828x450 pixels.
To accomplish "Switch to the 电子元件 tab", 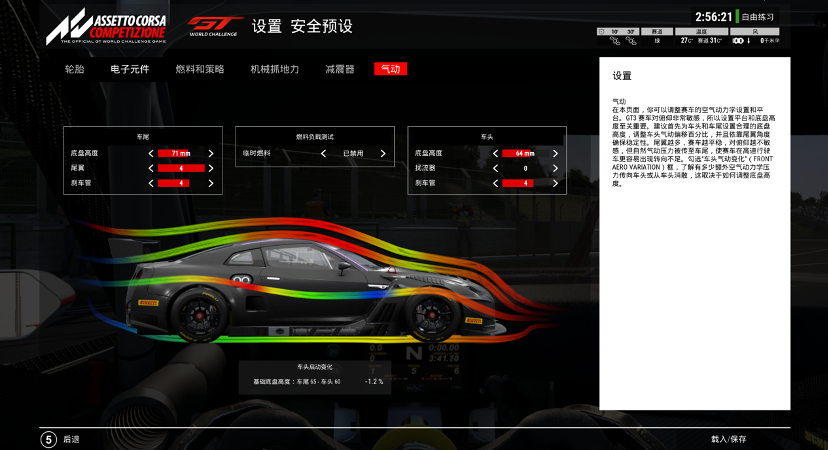I will 130,69.
